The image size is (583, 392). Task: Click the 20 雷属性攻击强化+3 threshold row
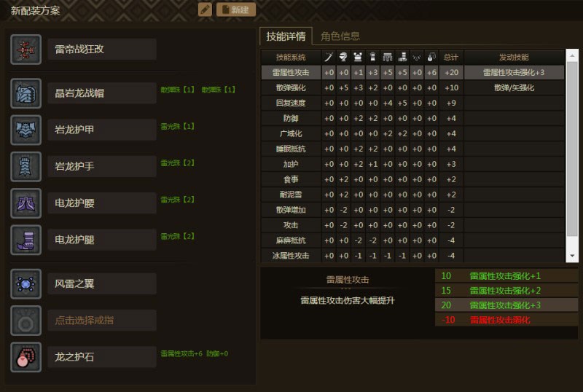pos(506,305)
